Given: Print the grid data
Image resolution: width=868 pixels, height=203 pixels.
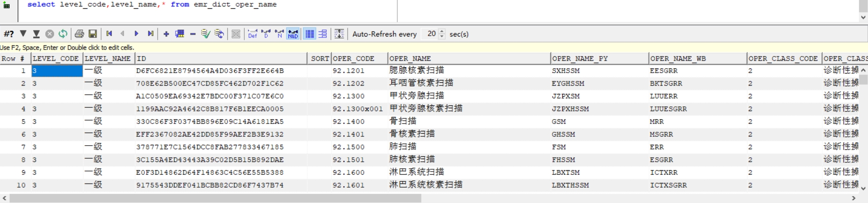Looking at the screenshot, I should pos(79,34).
